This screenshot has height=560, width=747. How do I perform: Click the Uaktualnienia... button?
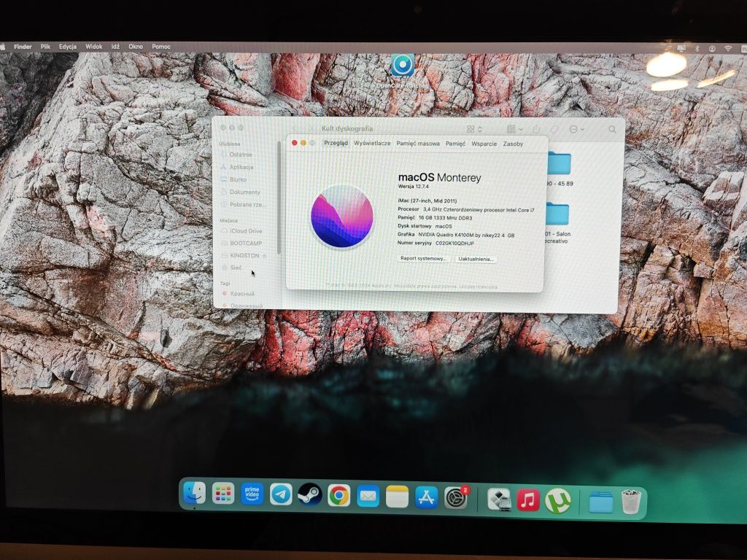coord(476,259)
